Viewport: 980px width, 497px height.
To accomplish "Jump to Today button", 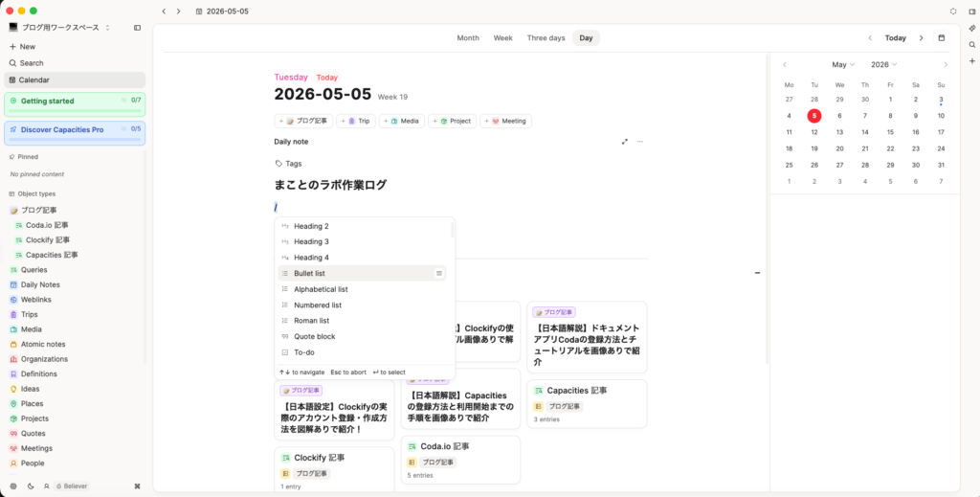I will point(895,38).
